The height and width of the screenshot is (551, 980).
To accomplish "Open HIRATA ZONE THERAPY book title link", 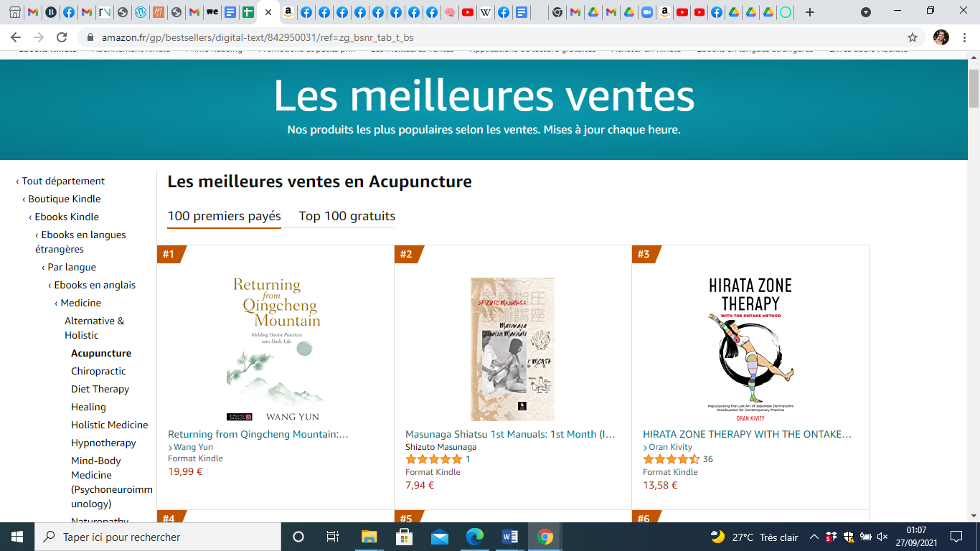I will pyautogui.click(x=747, y=434).
